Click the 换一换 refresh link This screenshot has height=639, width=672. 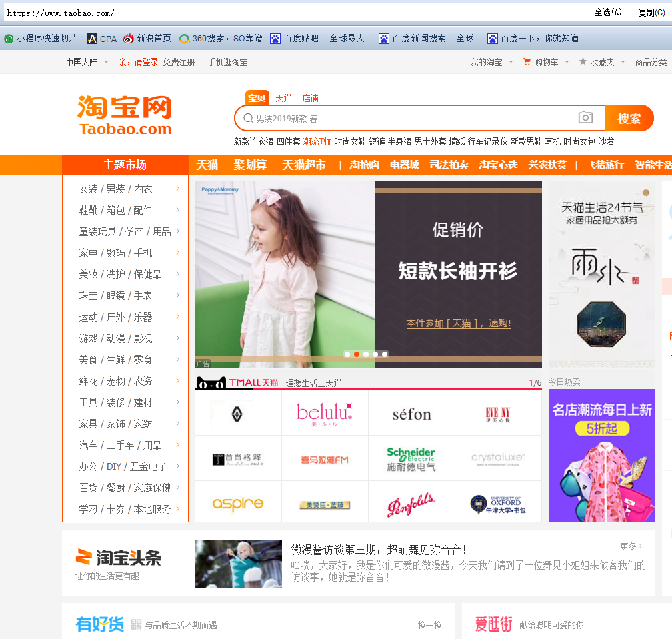[x=429, y=625]
